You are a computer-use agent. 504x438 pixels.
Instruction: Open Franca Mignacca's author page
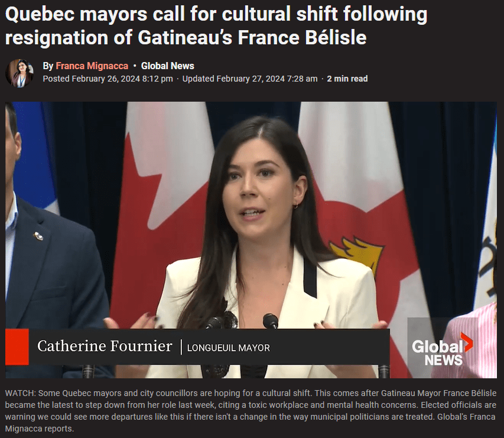coord(92,66)
